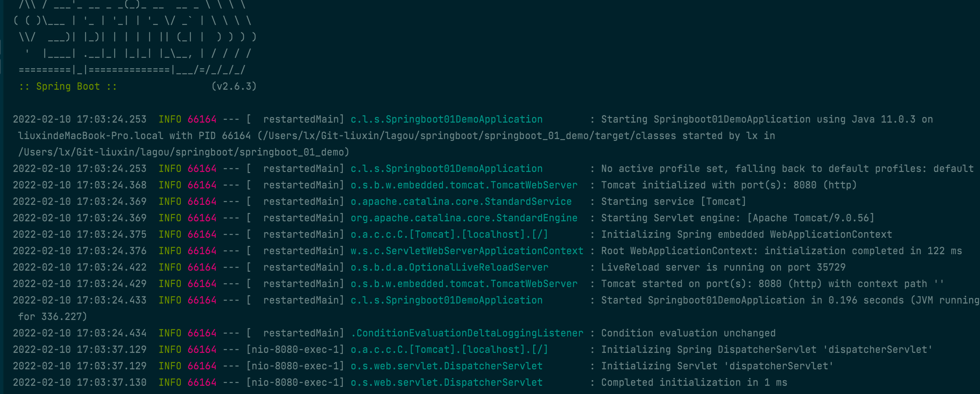This screenshot has height=394, width=980.
Task: Click the timestamp '17:03:24.429'
Action: pos(111,284)
